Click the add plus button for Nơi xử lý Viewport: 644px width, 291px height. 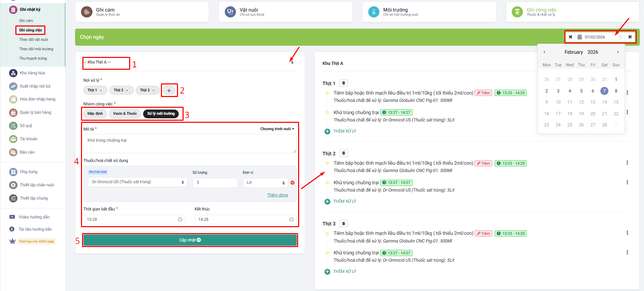click(169, 90)
